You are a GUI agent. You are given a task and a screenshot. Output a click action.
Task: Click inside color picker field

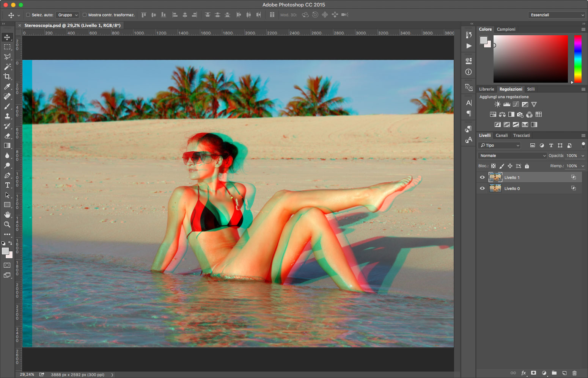tap(531, 59)
